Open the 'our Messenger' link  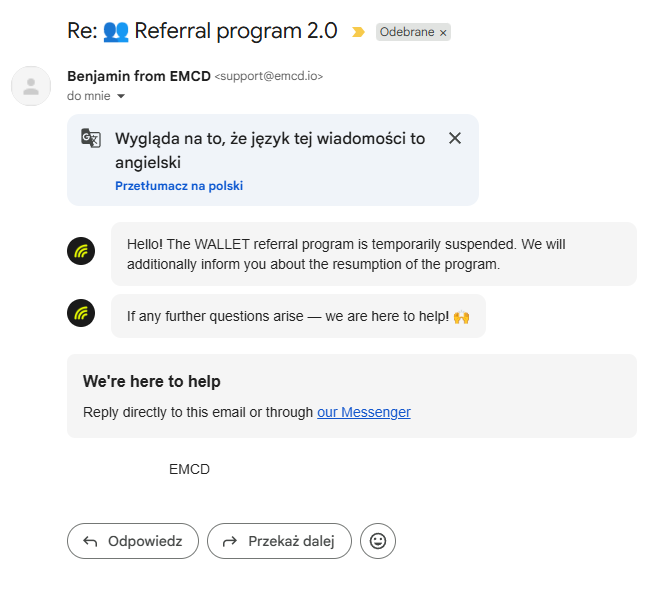tap(364, 412)
